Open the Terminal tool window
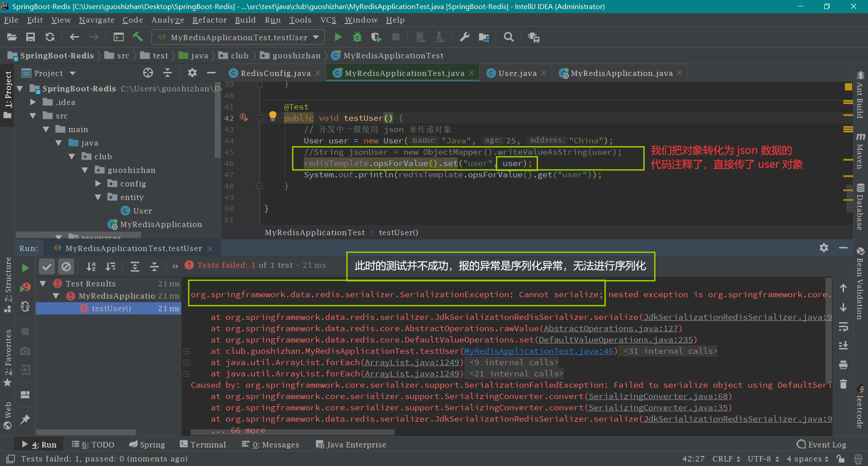Image resolution: width=868 pixels, height=466 pixels. (x=203, y=445)
